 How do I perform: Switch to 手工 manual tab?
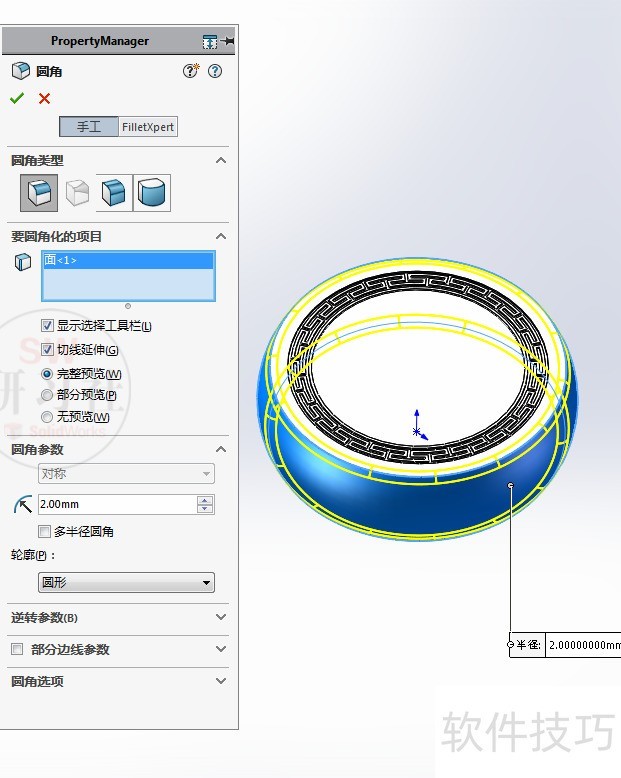[89, 127]
